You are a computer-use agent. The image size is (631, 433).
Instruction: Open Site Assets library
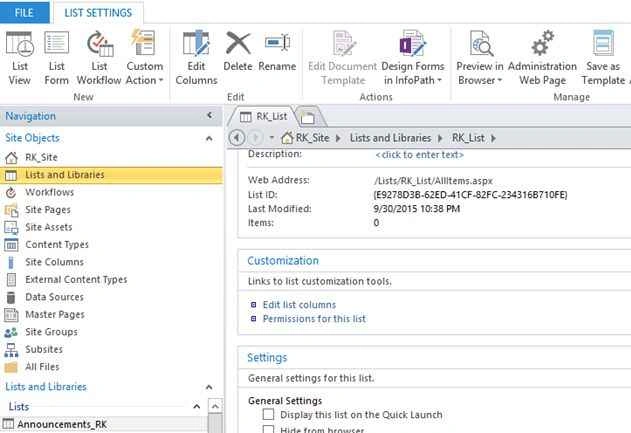48,227
